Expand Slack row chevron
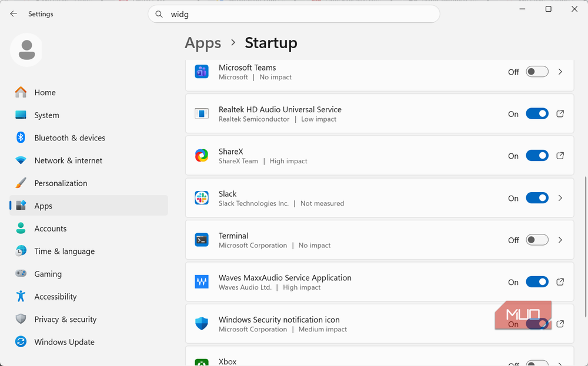The height and width of the screenshot is (366, 588). pos(560,198)
